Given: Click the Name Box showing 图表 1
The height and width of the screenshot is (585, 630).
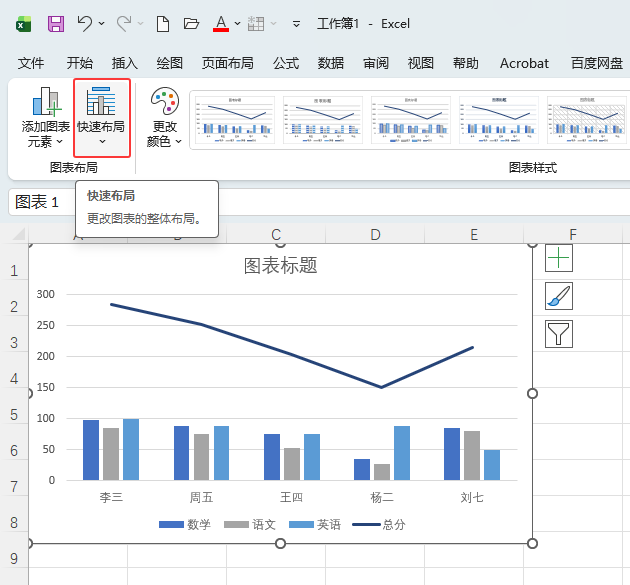Looking at the screenshot, I should pos(41,202).
